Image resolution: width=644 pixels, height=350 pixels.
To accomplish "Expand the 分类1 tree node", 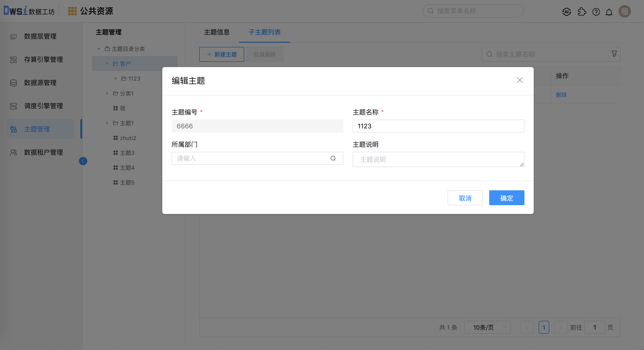I will [x=107, y=93].
